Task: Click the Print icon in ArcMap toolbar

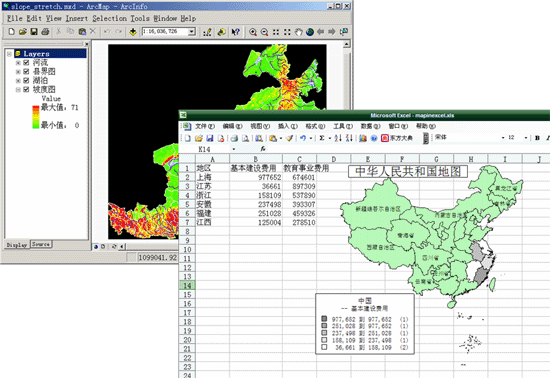Action: [x=45, y=32]
